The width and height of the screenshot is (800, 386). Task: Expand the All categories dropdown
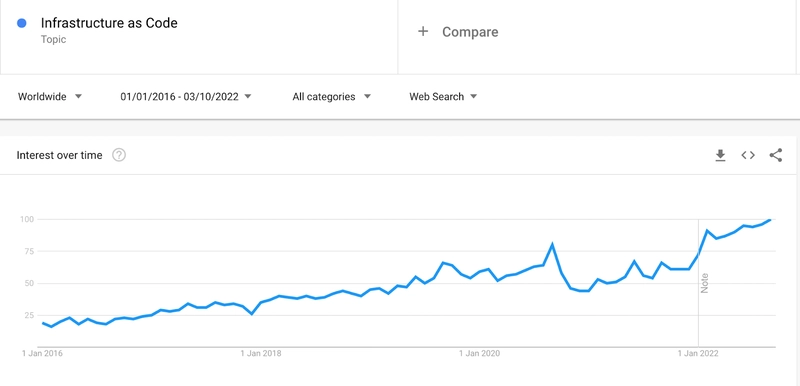click(332, 96)
